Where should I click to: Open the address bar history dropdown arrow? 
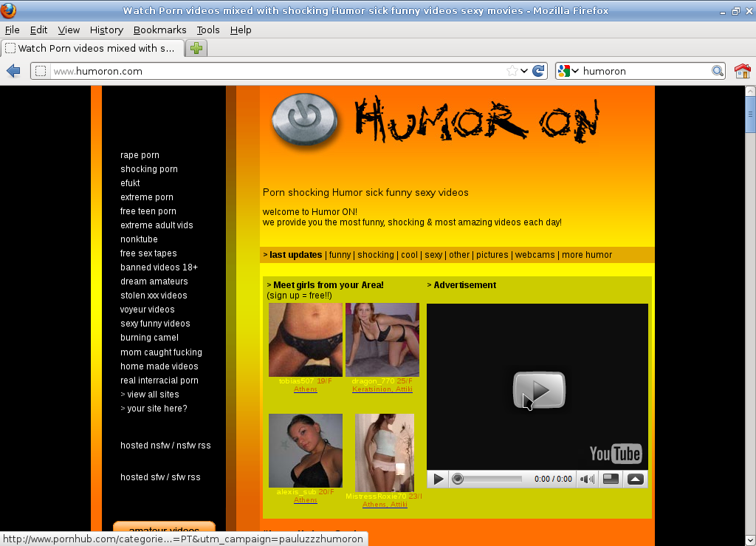[x=524, y=71]
